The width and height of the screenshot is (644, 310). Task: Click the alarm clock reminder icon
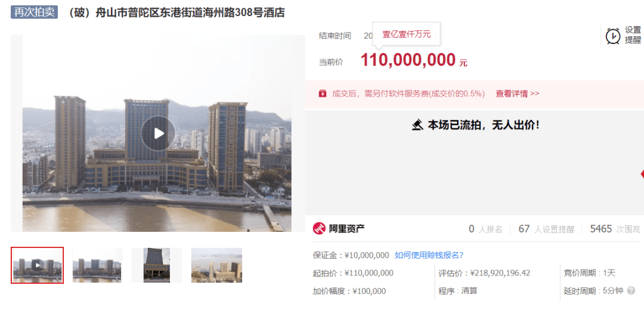click(613, 36)
